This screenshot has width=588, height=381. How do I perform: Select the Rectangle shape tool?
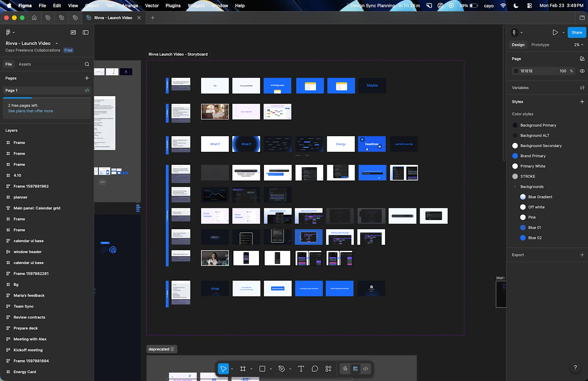pyautogui.click(x=262, y=368)
